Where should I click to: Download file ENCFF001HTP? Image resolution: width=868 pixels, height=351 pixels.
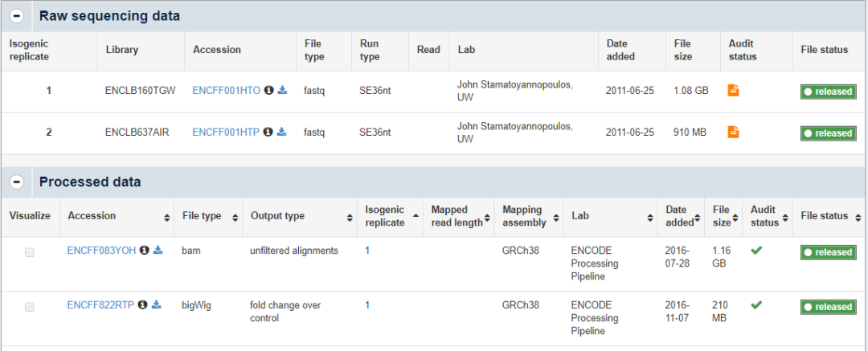coord(281,133)
